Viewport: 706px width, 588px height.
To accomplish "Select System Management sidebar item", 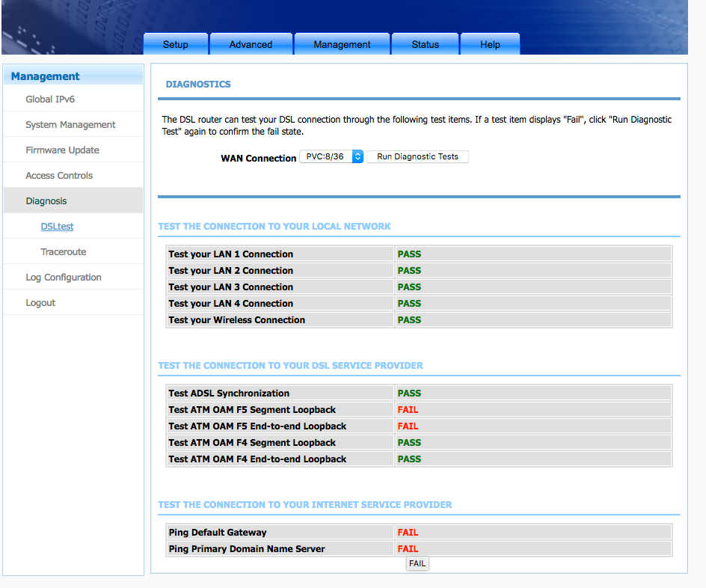I will click(70, 125).
